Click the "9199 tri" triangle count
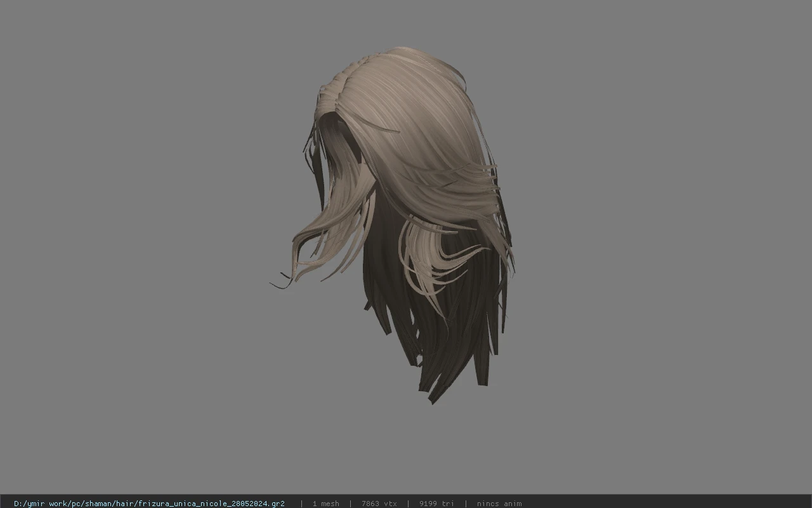The width and height of the screenshot is (812, 508). [x=436, y=504]
